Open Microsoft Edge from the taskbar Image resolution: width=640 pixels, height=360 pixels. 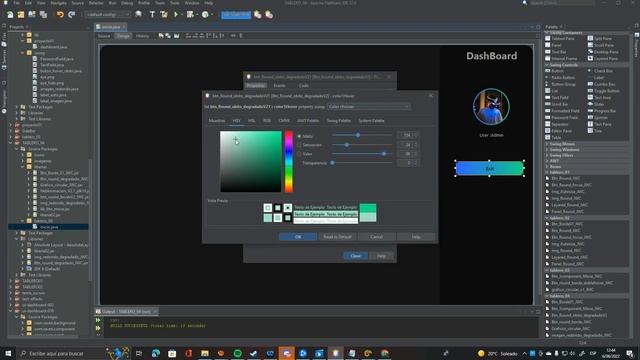(x=156, y=353)
